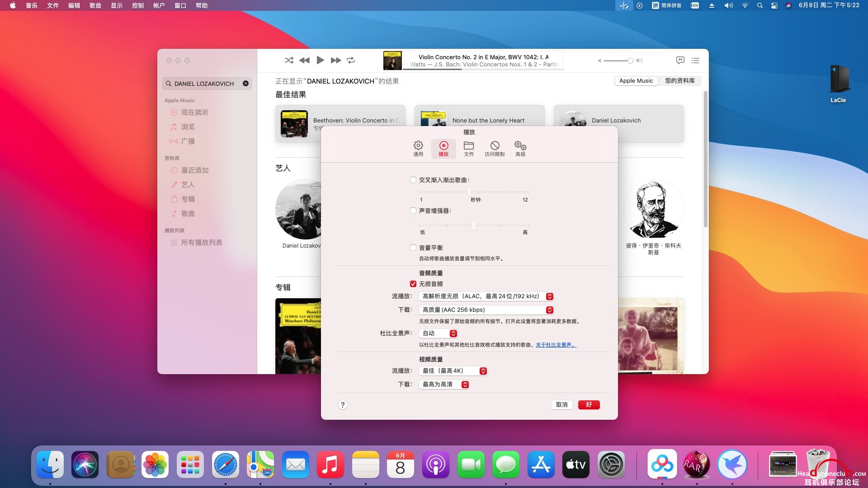Clear the DANIEL LOZAKOVICH search field

[245, 84]
